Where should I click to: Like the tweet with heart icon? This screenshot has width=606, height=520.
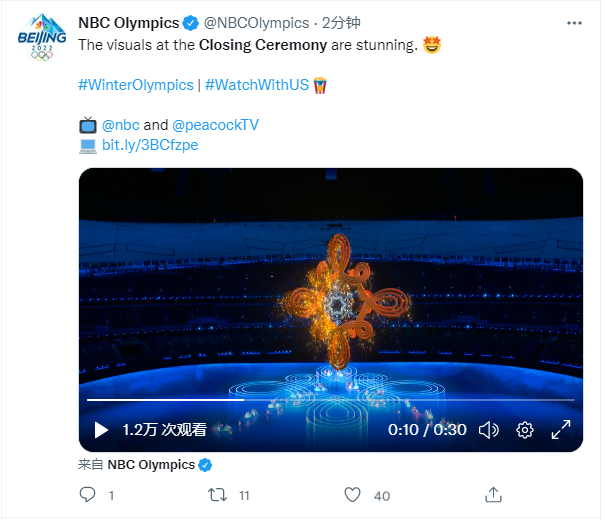(352, 495)
